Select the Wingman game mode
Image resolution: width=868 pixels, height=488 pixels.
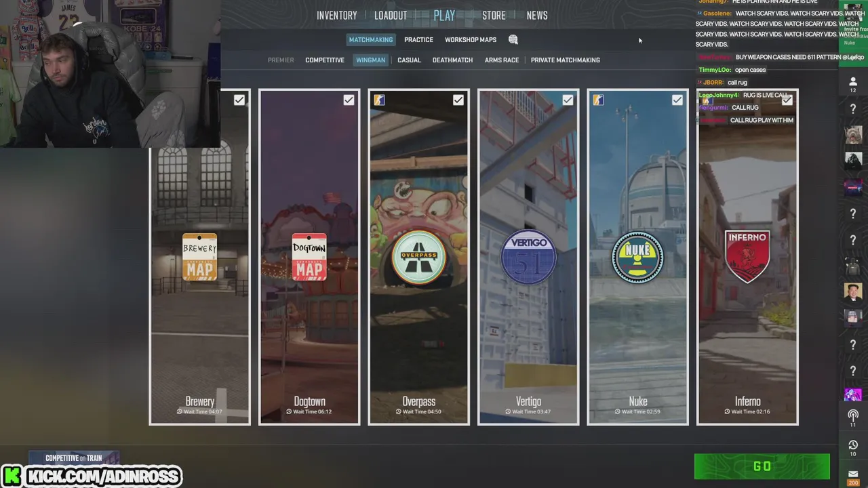(x=371, y=60)
